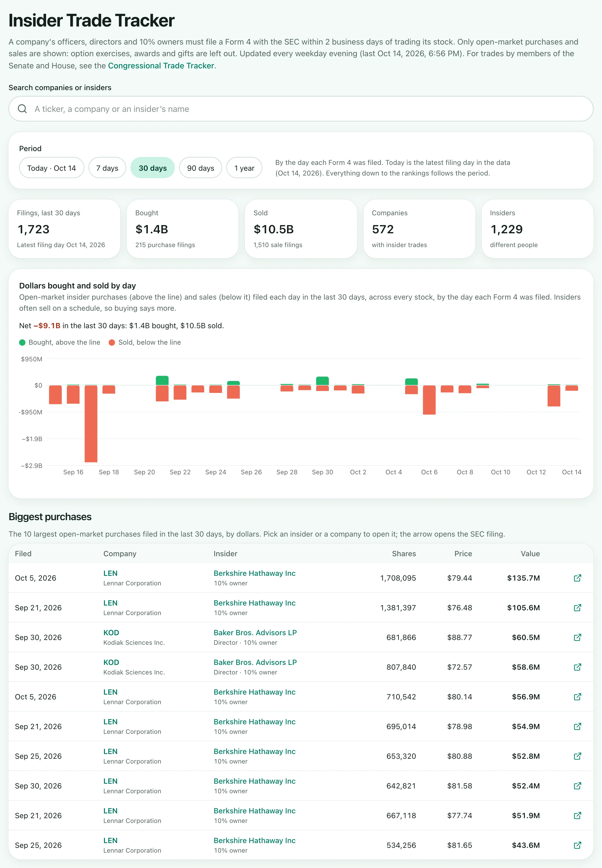The image size is (602, 868).
Task: Click the red Sold legend dot
Action: pyautogui.click(x=112, y=342)
